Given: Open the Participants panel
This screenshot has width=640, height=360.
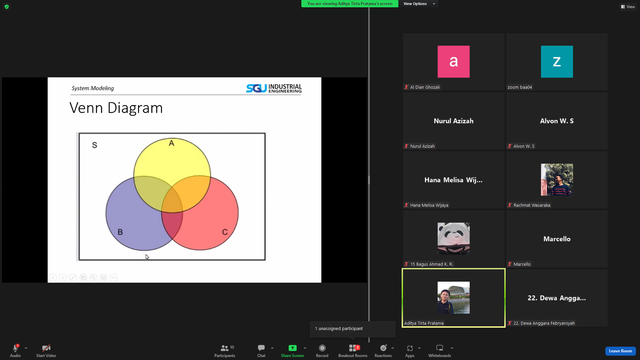Looking at the screenshot, I should (224, 350).
